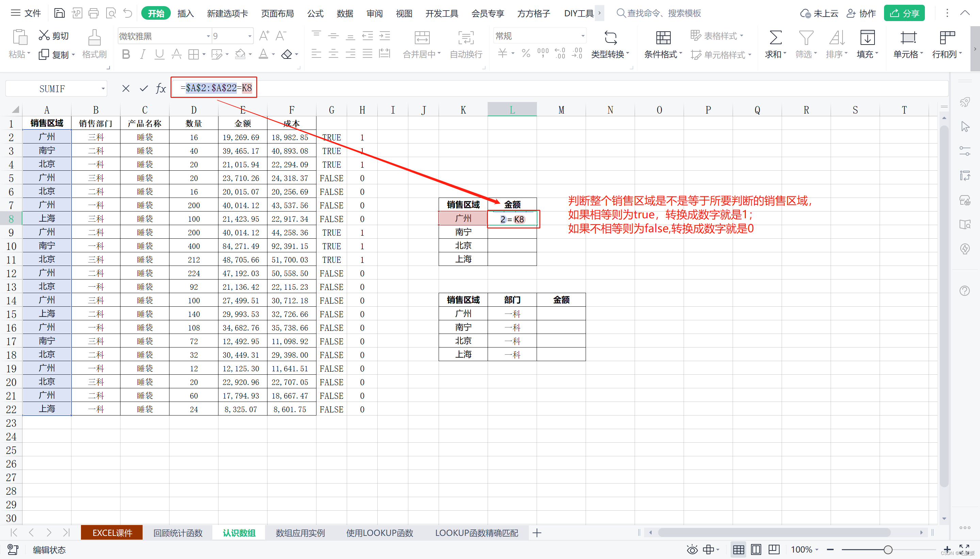
Task: Expand the font name 微软雅黑 dropdown
Action: click(208, 36)
